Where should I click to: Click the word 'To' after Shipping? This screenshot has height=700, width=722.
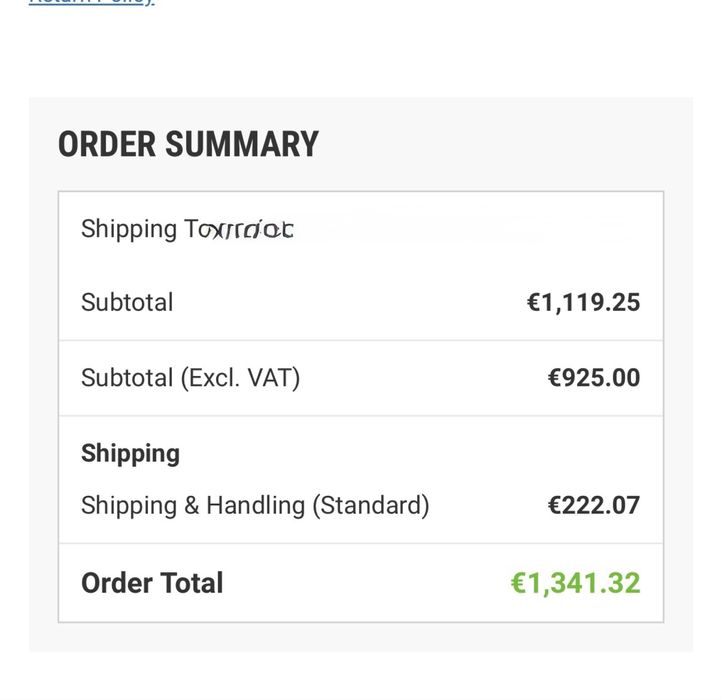(x=195, y=229)
